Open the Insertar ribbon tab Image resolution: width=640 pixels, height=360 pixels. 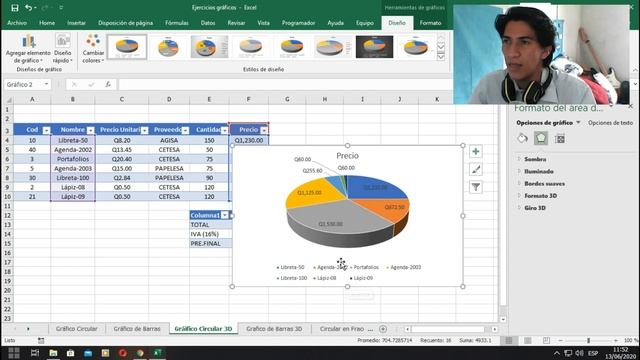coord(76,23)
